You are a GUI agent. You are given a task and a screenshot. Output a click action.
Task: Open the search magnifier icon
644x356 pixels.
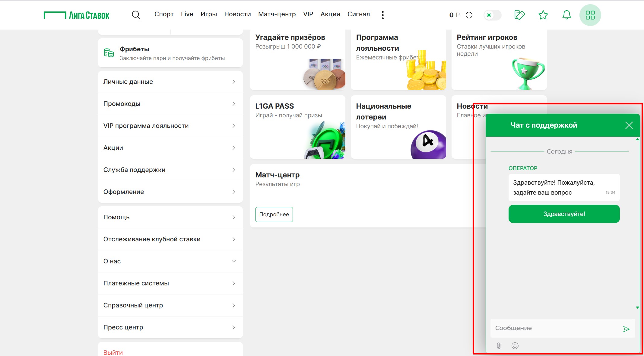point(136,15)
